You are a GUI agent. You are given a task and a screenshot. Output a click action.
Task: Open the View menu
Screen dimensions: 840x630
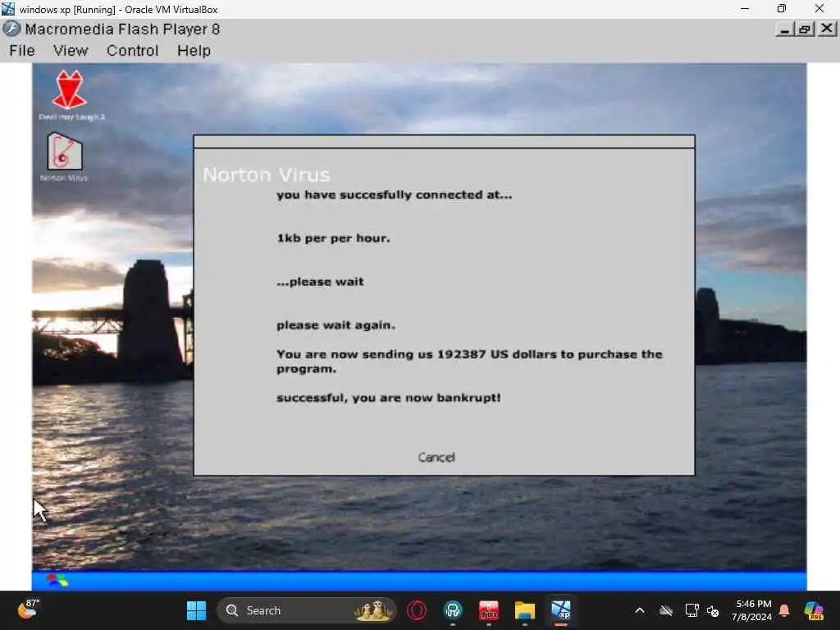pyautogui.click(x=71, y=50)
